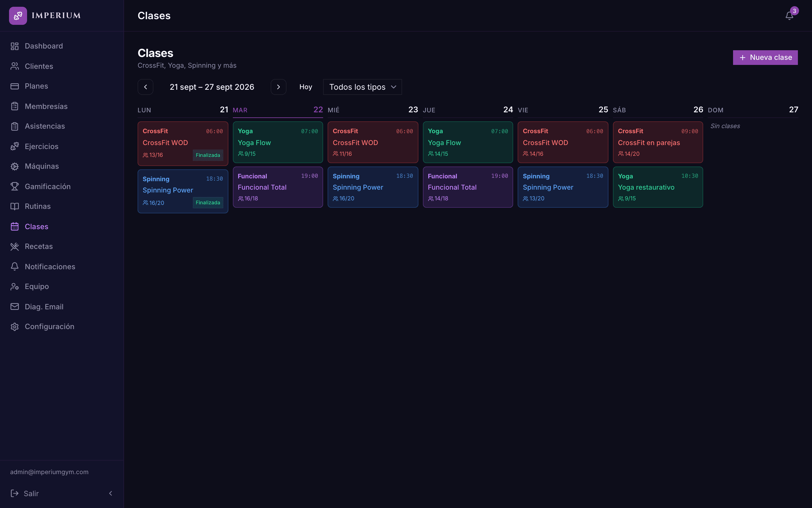Open Tuesday 07:00 Yoga Flow class card
The width and height of the screenshot is (812, 508).
pos(278,142)
